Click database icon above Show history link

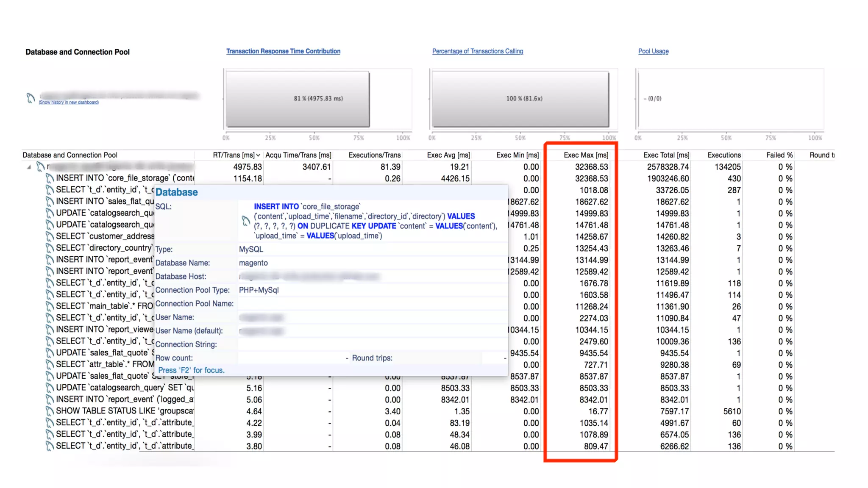coord(30,98)
